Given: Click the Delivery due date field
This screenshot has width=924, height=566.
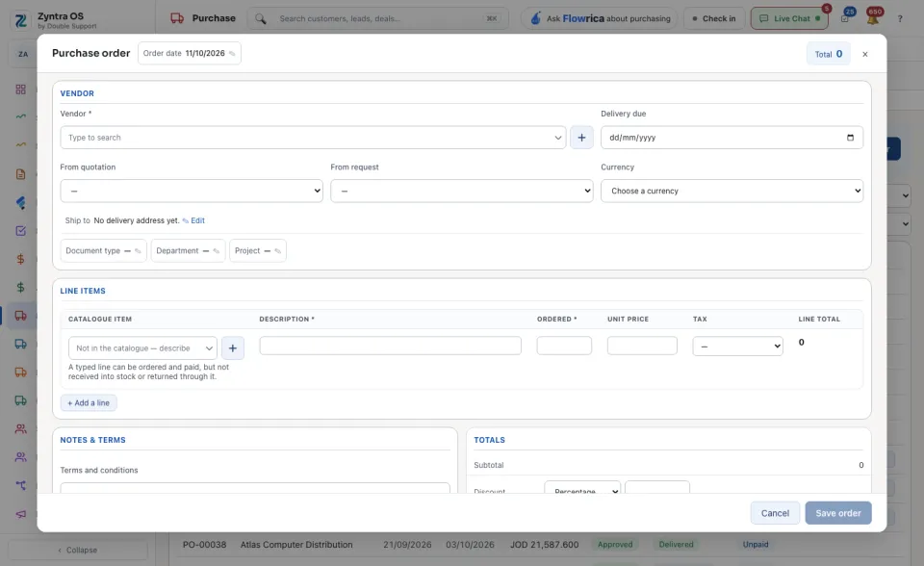Looking at the screenshot, I should [x=731, y=138].
